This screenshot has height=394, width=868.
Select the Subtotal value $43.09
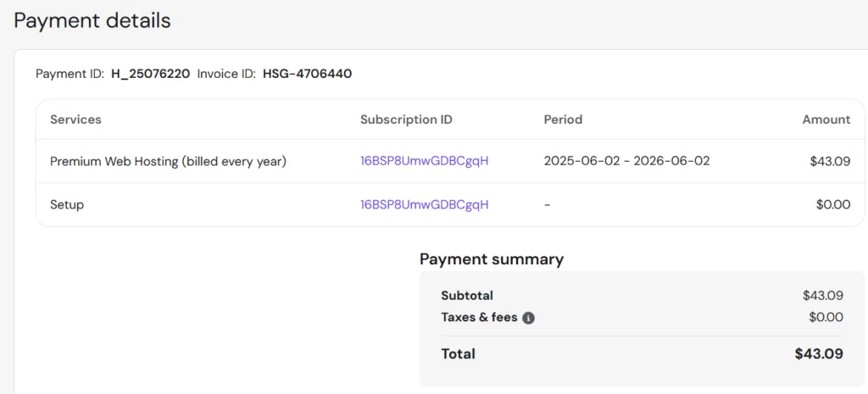tap(823, 296)
